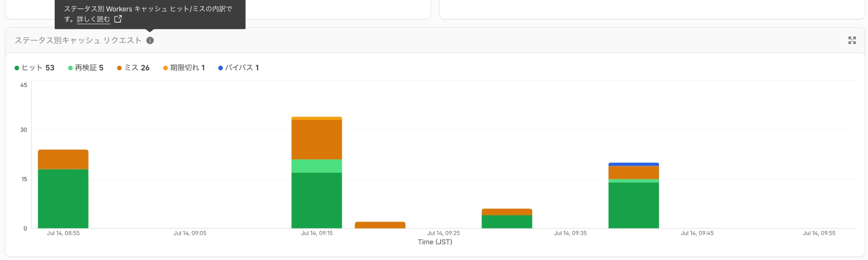Viewport: 868px width, 260px height.
Task: Click the dark green ヒット legend dot
Action: [x=17, y=68]
